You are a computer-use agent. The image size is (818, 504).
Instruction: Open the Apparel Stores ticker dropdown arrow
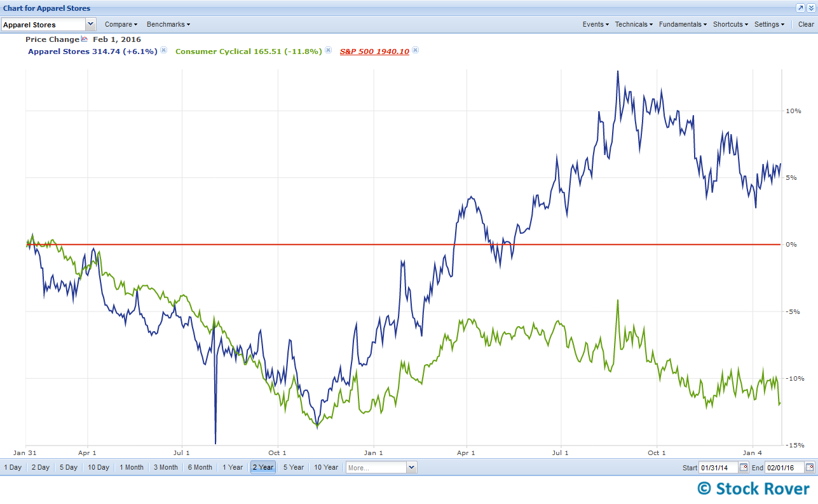pyautogui.click(x=90, y=24)
